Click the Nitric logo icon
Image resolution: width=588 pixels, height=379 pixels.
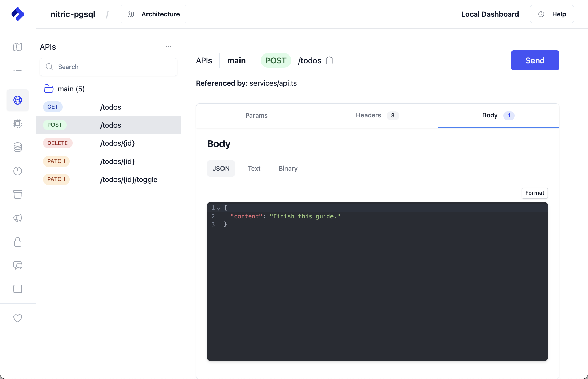[18, 14]
